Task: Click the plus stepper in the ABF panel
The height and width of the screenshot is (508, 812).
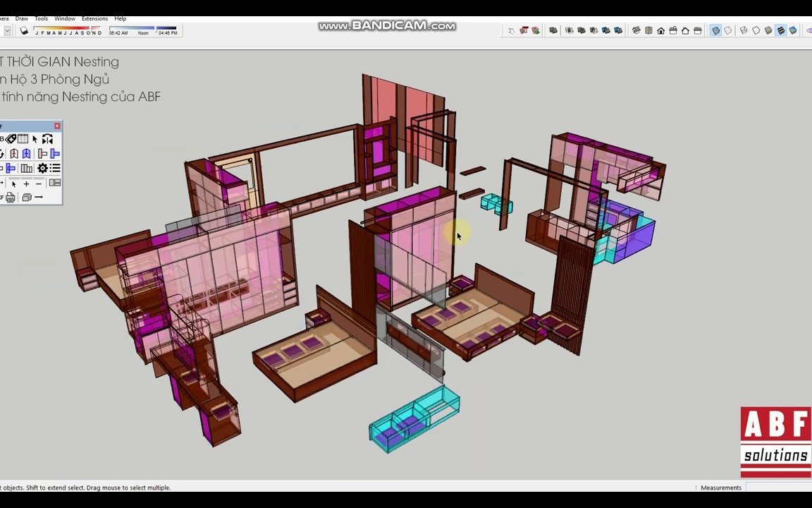Action: click(26, 183)
